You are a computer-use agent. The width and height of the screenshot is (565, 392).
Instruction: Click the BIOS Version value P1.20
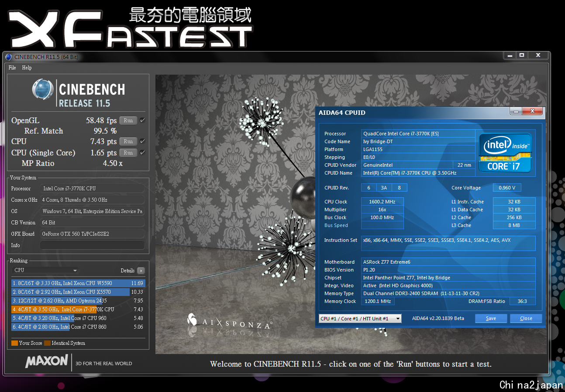[448, 270]
